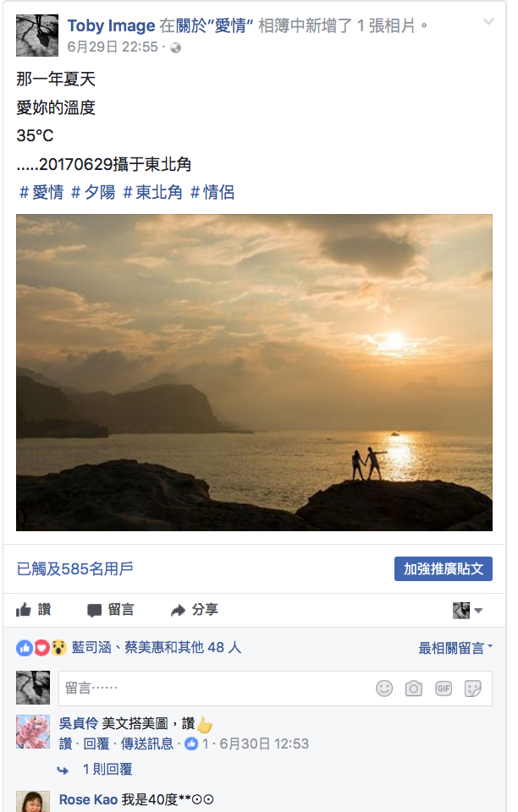Expand the 1 則回覆 reply thread

click(107, 770)
